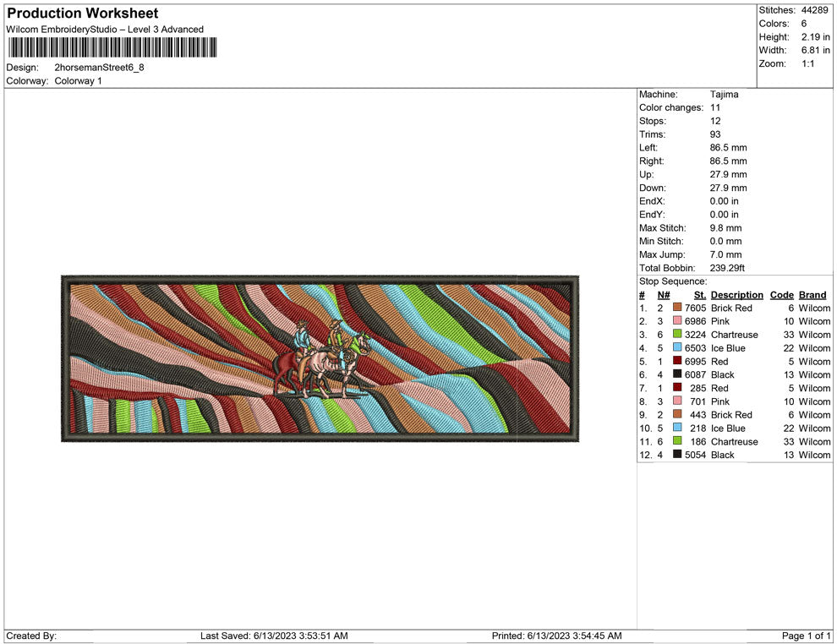Click the Ice Blue swatch for stitch 218

pyautogui.click(x=677, y=428)
